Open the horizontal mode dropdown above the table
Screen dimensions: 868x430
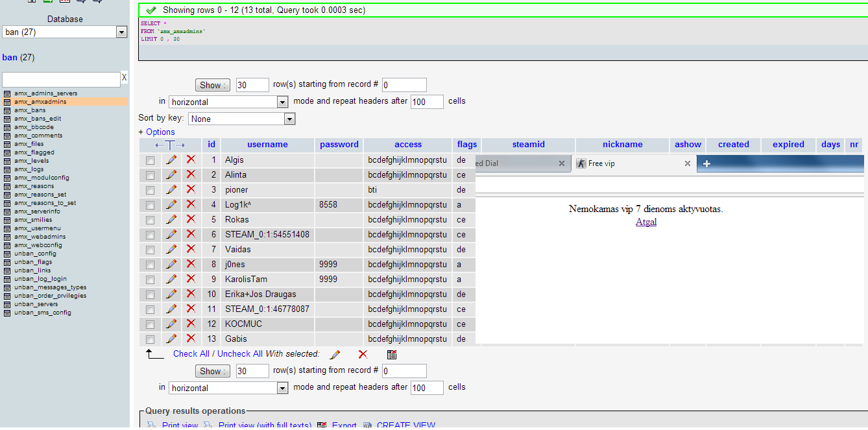click(228, 102)
